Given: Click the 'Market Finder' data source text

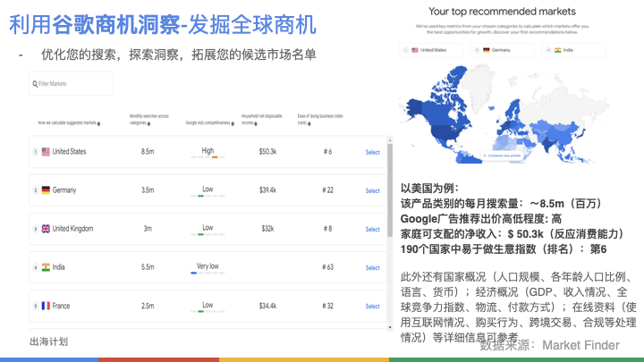Looking at the screenshot, I should [x=580, y=346].
